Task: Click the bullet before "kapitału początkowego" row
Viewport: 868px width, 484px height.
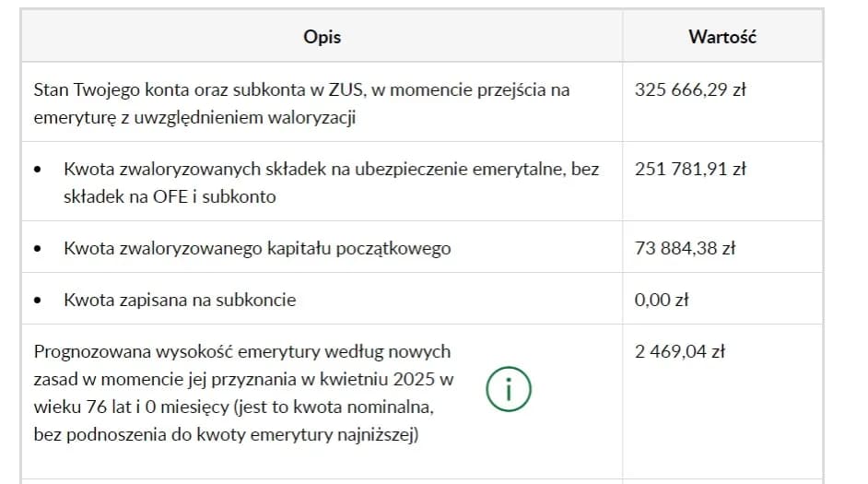Action: 37,249
